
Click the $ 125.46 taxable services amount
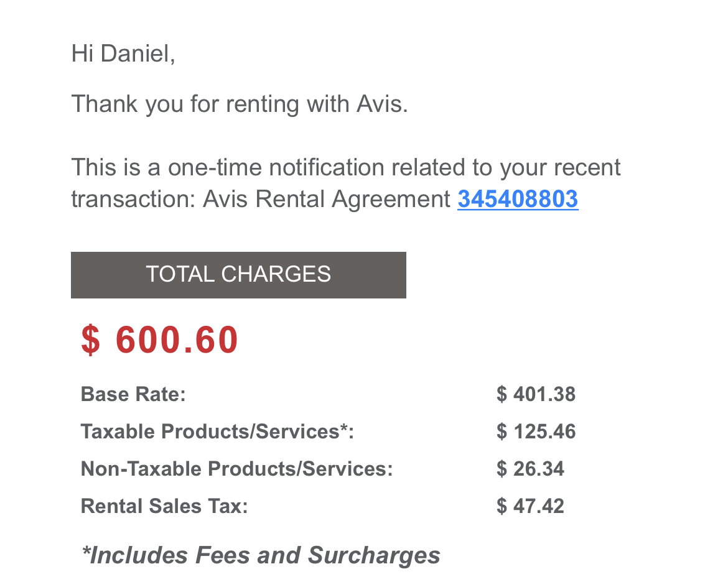[536, 432]
